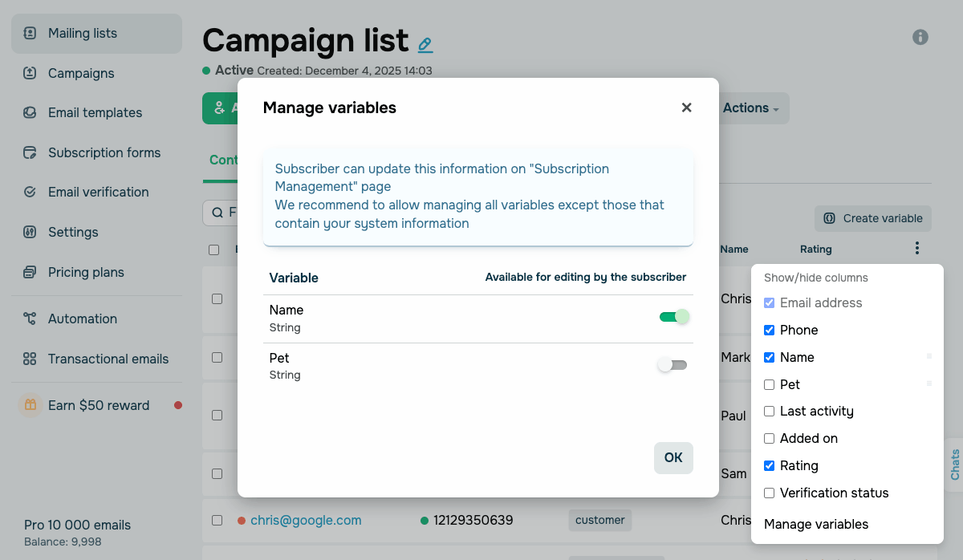The height and width of the screenshot is (560, 963).
Task: Click the Create variable button
Action: 873,218
